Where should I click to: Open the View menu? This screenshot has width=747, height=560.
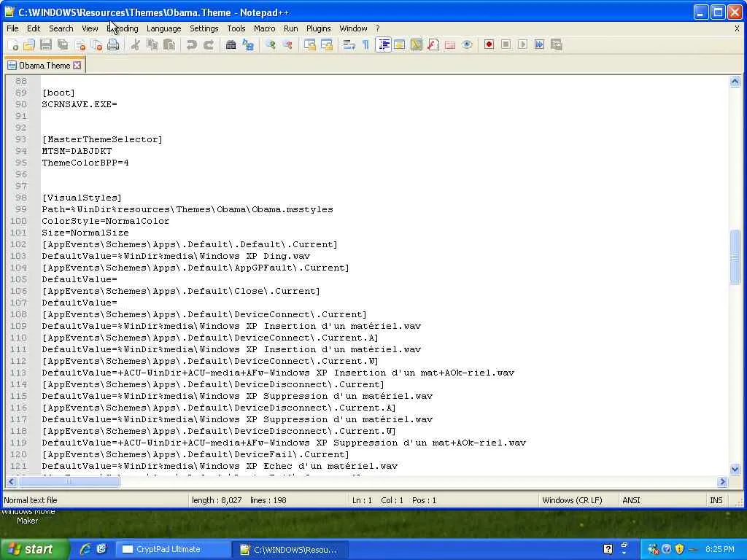click(90, 28)
